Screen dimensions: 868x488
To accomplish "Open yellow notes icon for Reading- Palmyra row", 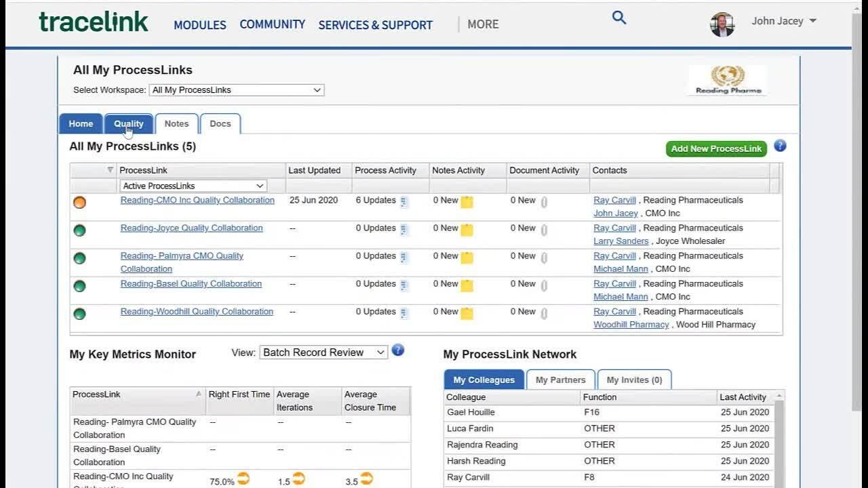I will point(467,258).
